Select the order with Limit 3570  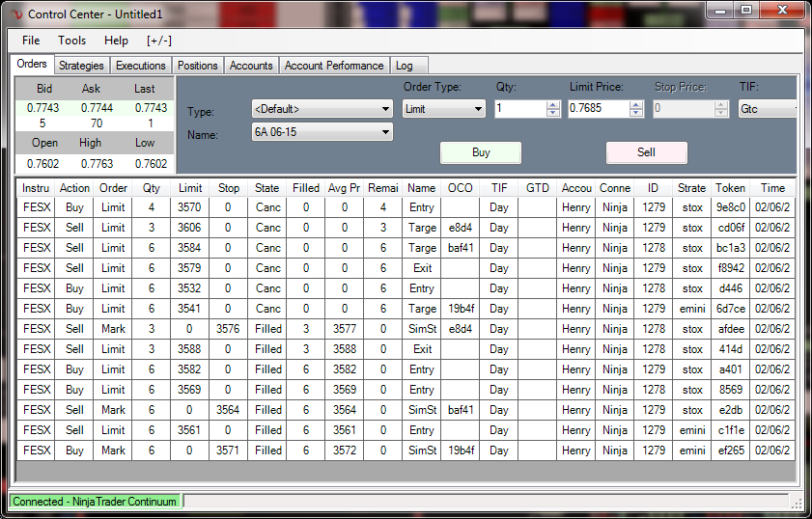click(406, 207)
